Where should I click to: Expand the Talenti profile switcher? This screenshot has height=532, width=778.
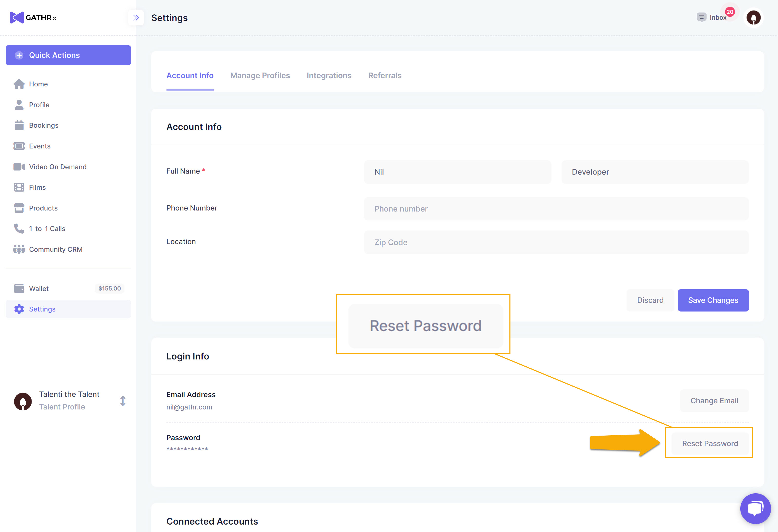click(x=123, y=401)
